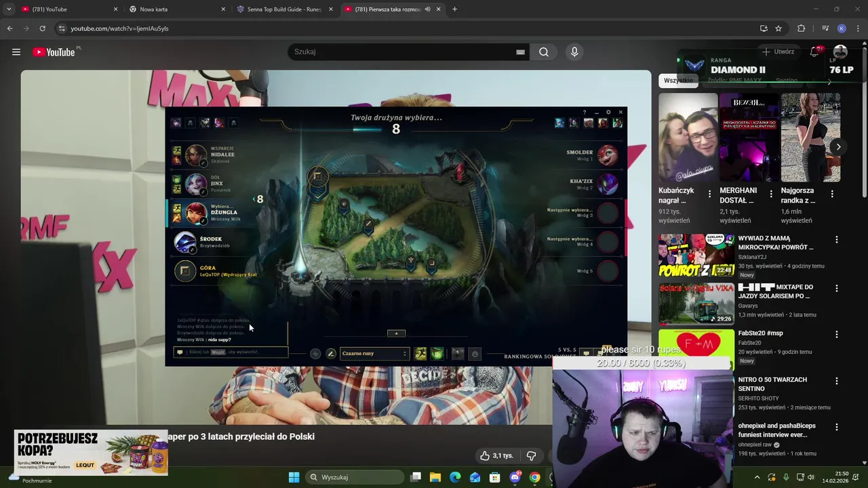The width and height of the screenshot is (868, 488).
Task: Open options for MERGHANI DOSTAŁ short
Action: (x=771, y=195)
